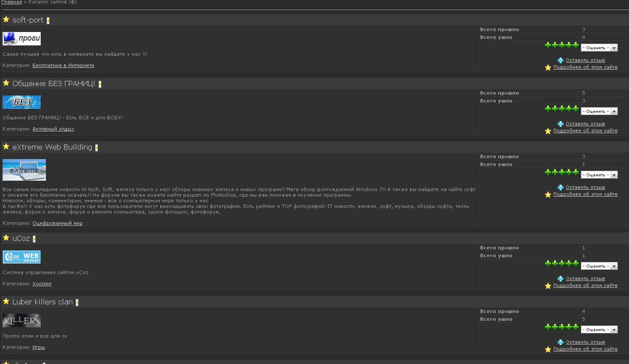Click the small icon after Общение БЕЗ ГРАНИЦ! title
The width and height of the screenshot is (629, 364).
pyautogui.click(x=100, y=84)
